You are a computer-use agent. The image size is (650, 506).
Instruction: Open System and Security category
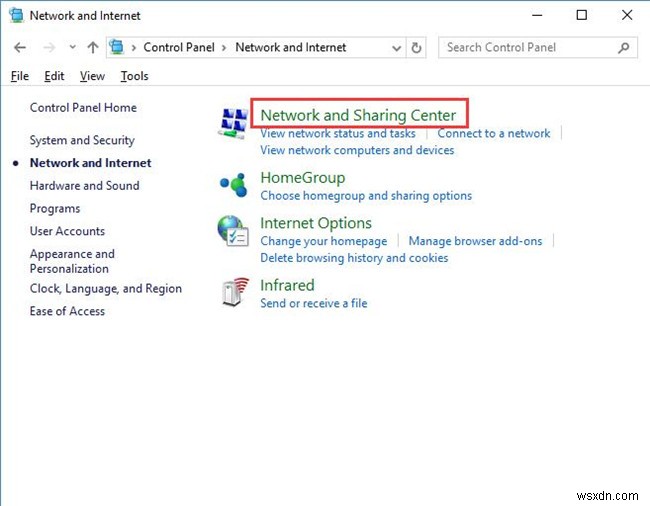(x=82, y=140)
